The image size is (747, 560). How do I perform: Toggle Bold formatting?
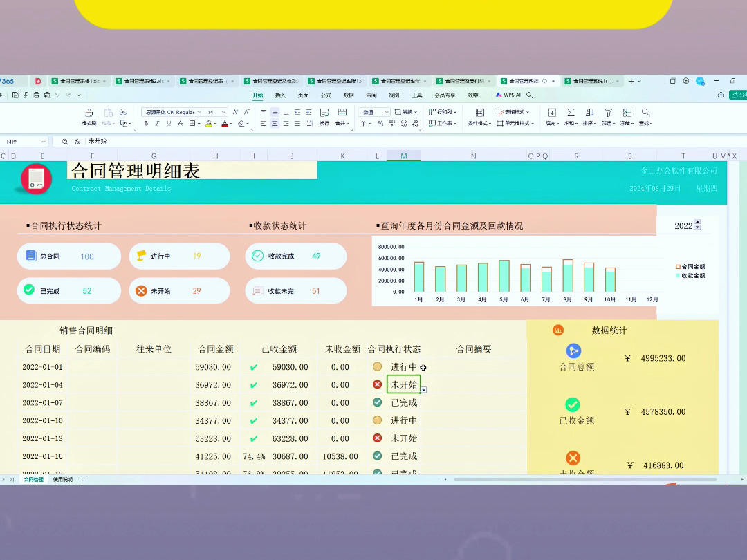coord(146,123)
